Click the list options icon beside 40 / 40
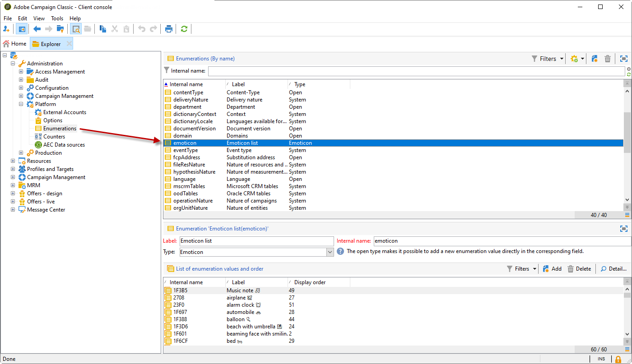This screenshot has width=632, height=364. click(x=627, y=215)
